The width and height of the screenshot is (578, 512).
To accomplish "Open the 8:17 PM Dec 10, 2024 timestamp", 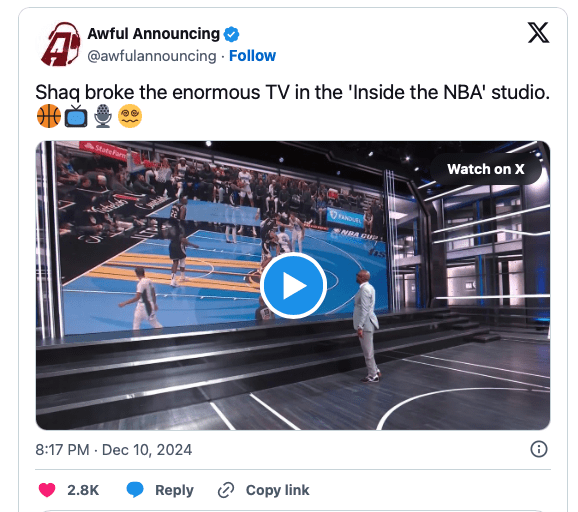I will (114, 450).
